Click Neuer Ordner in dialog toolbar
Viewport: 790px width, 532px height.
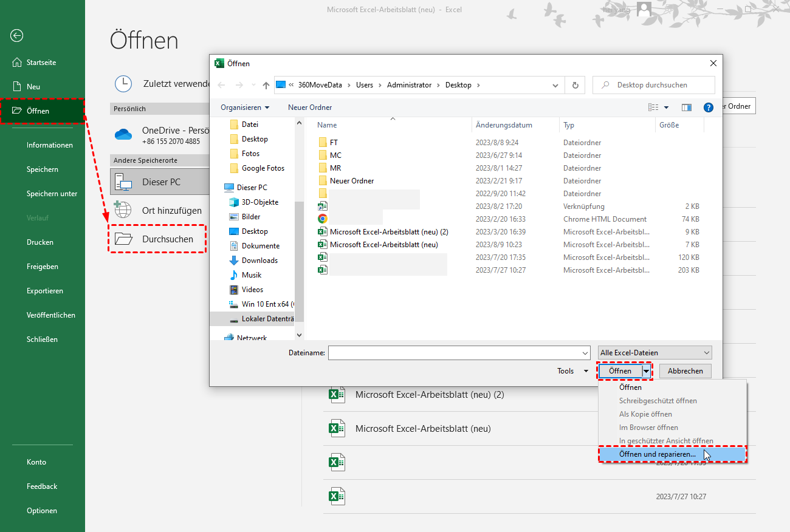coord(310,107)
